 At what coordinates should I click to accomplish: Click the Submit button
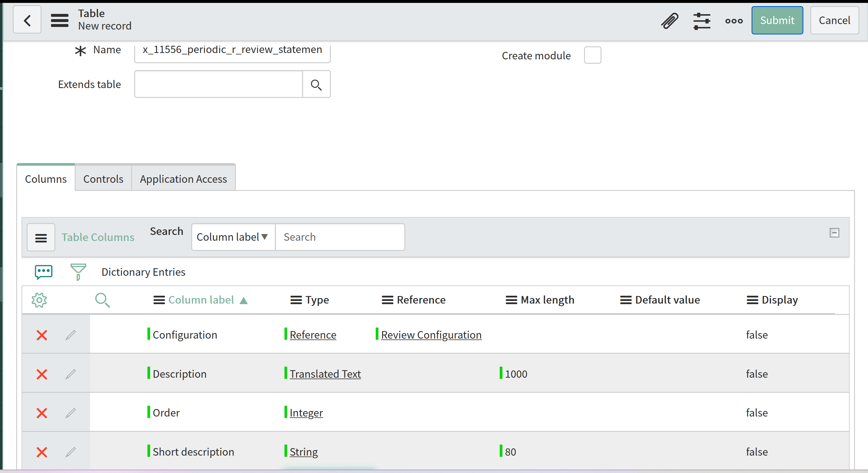(x=777, y=21)
